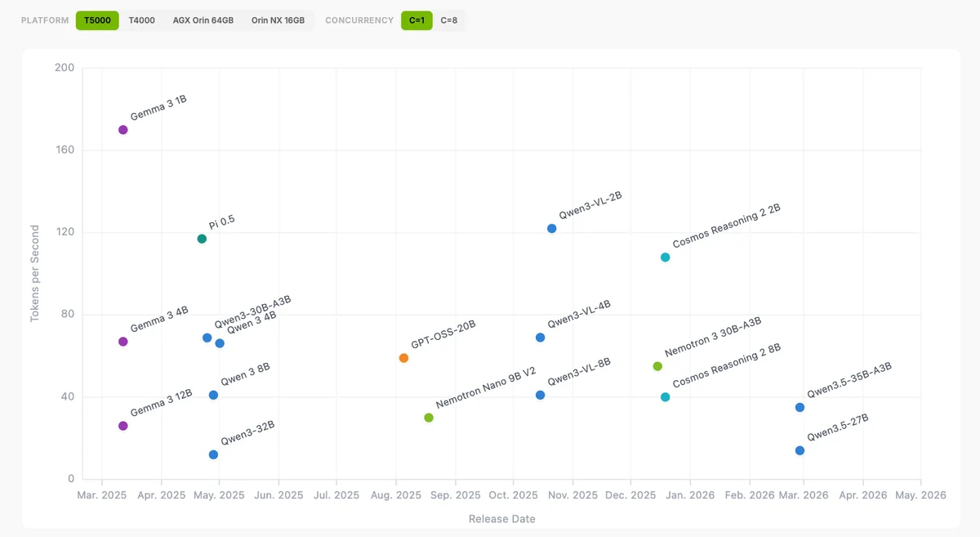The height and width of the screenshot is (537, 980).
Task: Set concurrency to C=1
Action: tap(416, 20)
